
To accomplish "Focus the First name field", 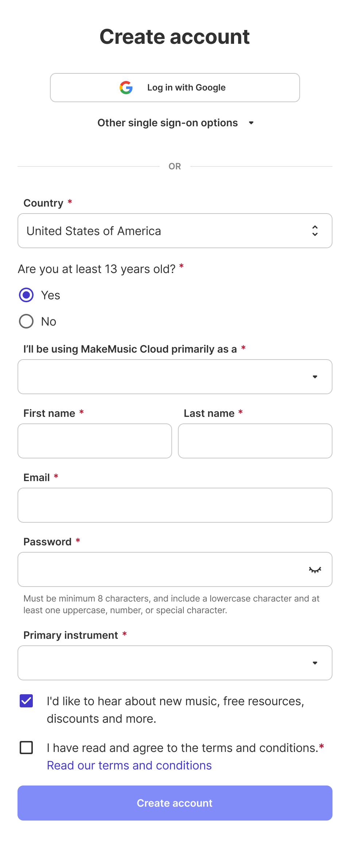I will 95,441.
